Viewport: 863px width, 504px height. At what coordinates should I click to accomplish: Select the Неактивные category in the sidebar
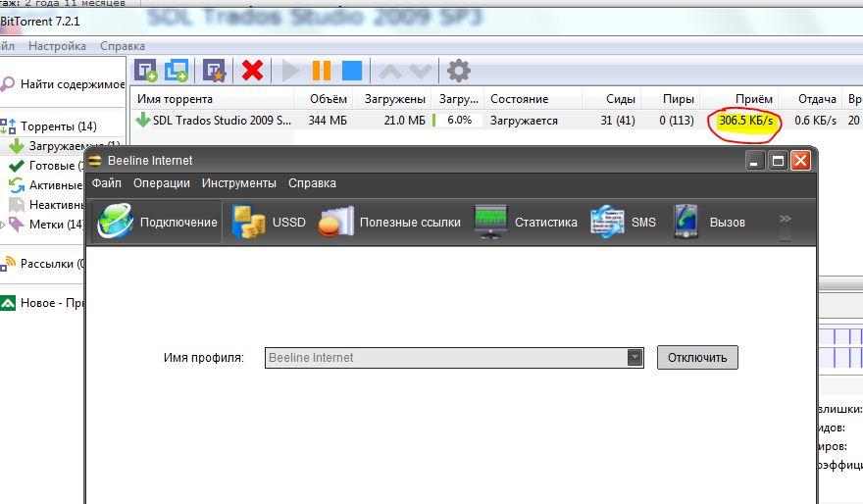click(47, 205)
